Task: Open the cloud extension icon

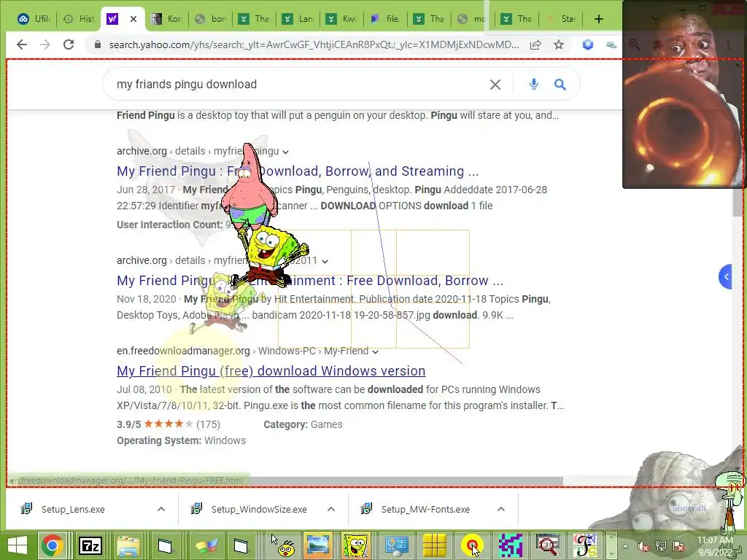Action: click(x=611, y=44)
